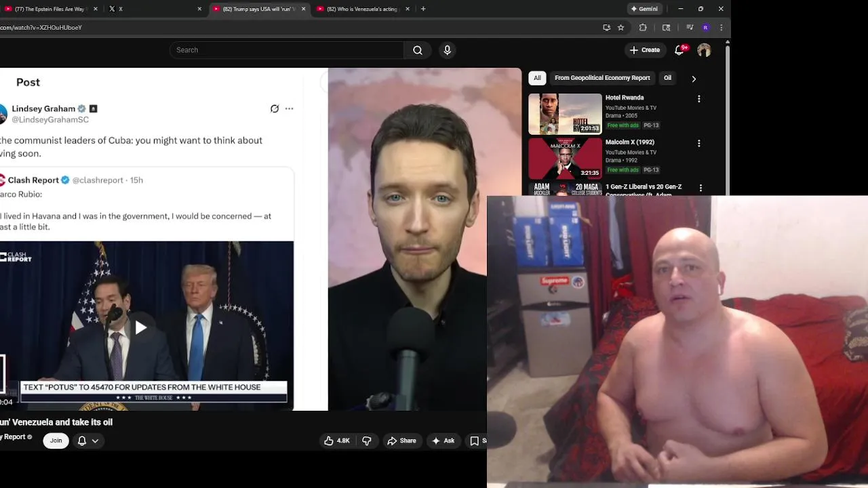Click the Create button

tap(644, 50)
